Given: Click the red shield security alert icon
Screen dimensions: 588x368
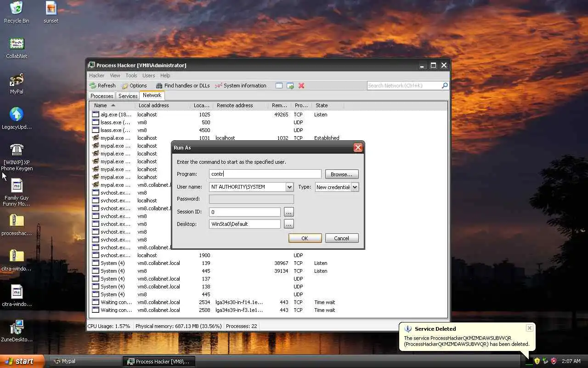Looking at the screenshot, I should (x=554, y=361).
